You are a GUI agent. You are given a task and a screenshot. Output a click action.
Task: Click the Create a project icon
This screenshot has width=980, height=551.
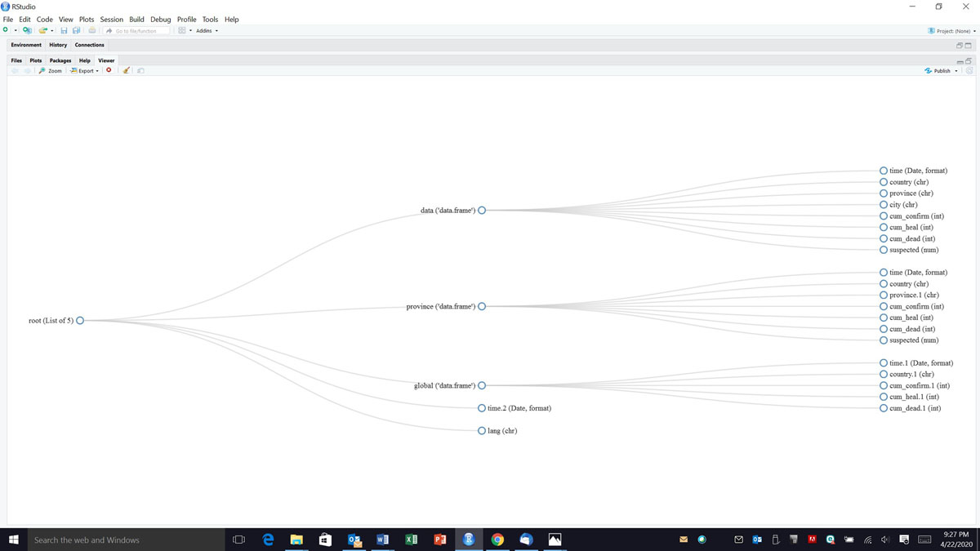[x=27, y=31]
